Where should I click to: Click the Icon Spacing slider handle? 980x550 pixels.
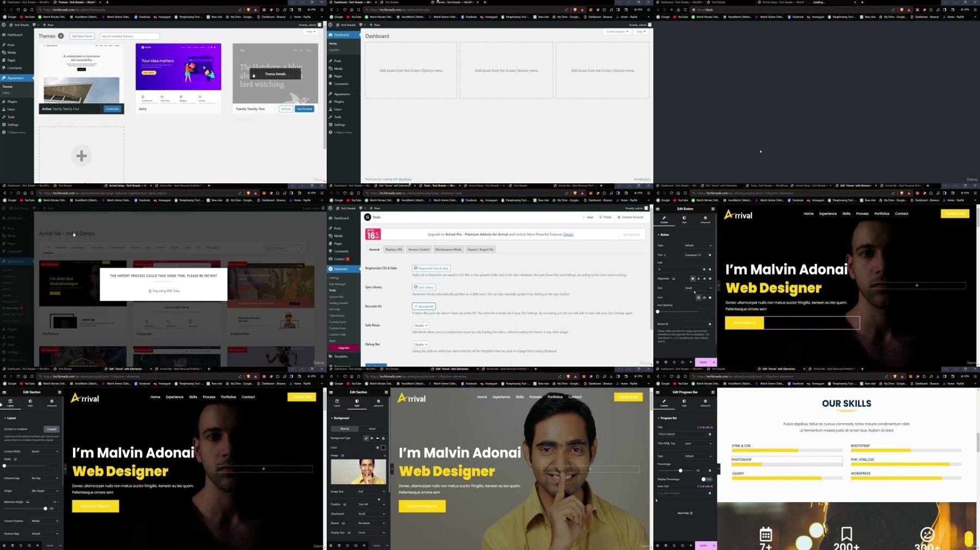point(658,312)
